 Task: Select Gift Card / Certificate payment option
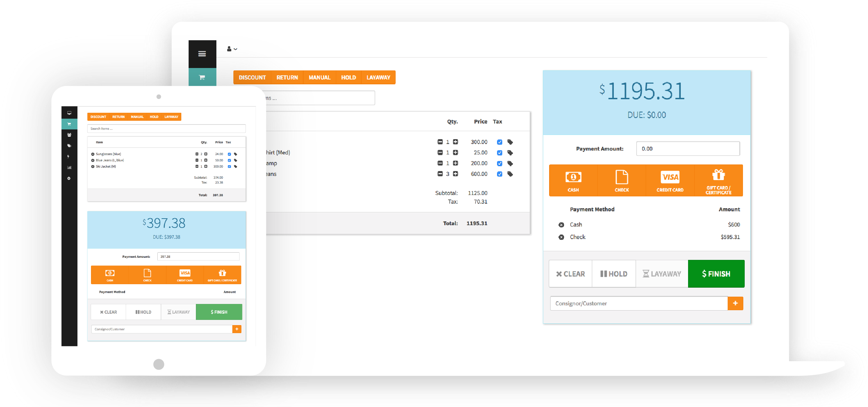pos(718,180)
